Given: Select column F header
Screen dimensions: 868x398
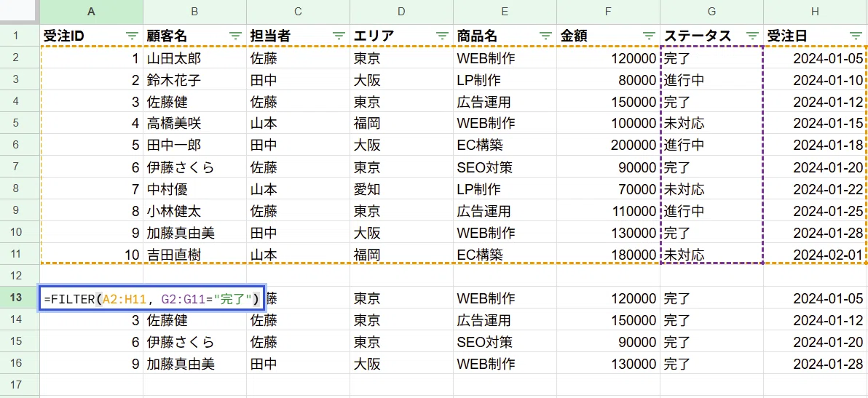Looking at the screenshot, I should 608,12.
